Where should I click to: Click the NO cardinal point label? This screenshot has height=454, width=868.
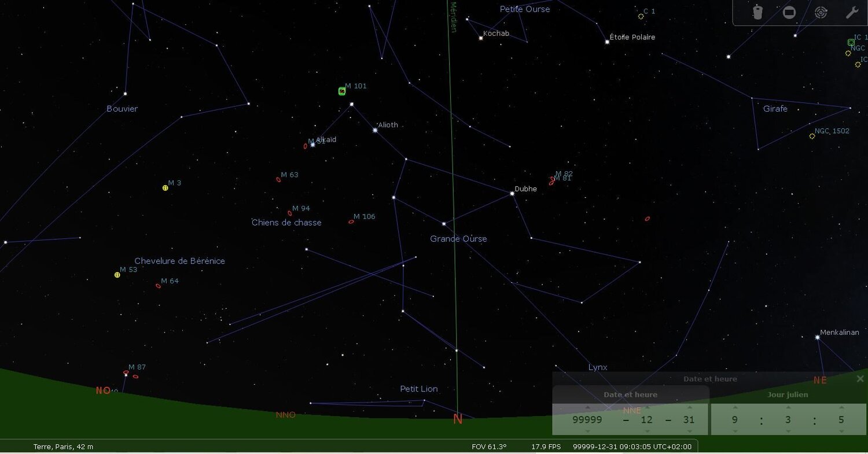103,391
